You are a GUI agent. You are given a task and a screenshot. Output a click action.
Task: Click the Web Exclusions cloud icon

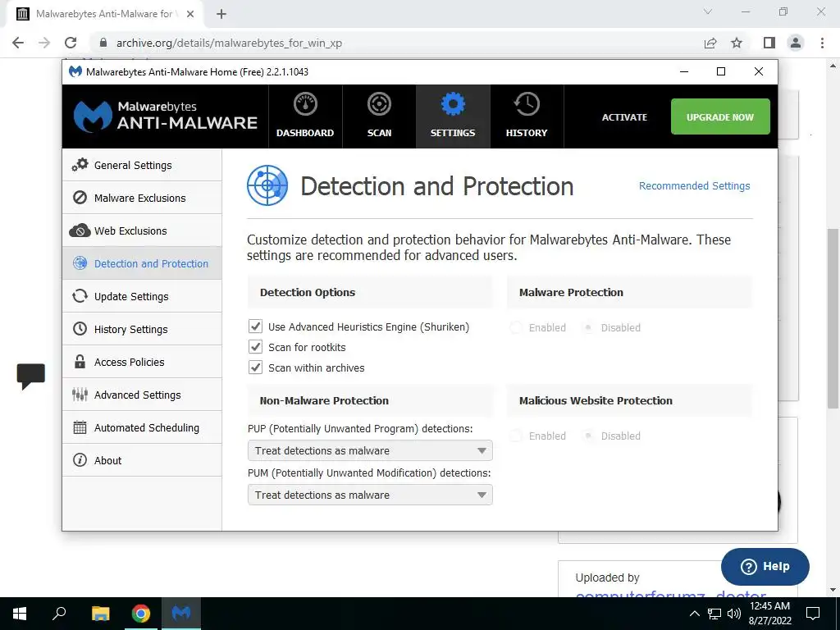tap(80, 231)
